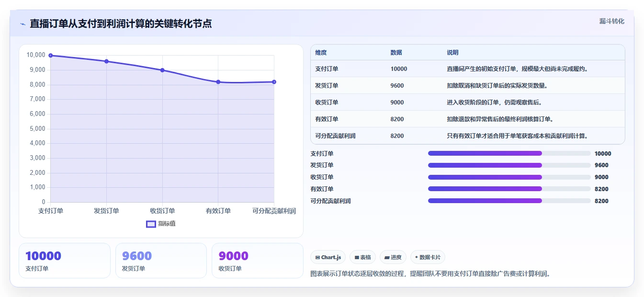Click the small icon before the card title
This screenshot has width=644, height=297.
click(23, 24)
